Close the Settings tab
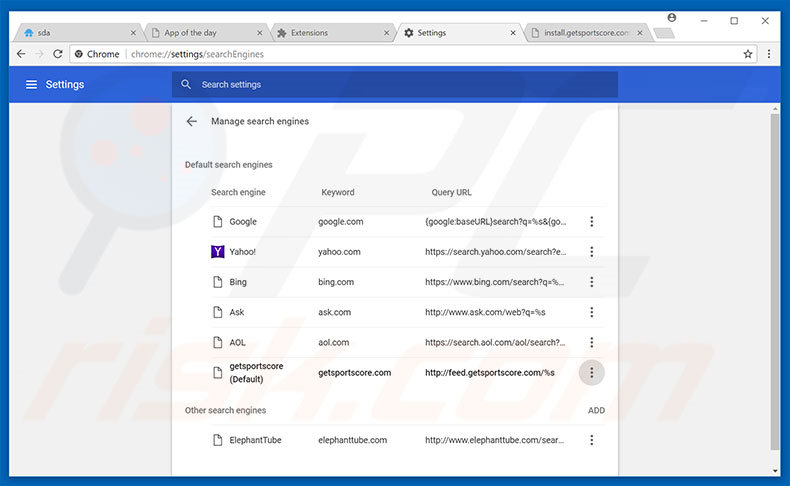This screenshot has height=486, width=790. 513,33
